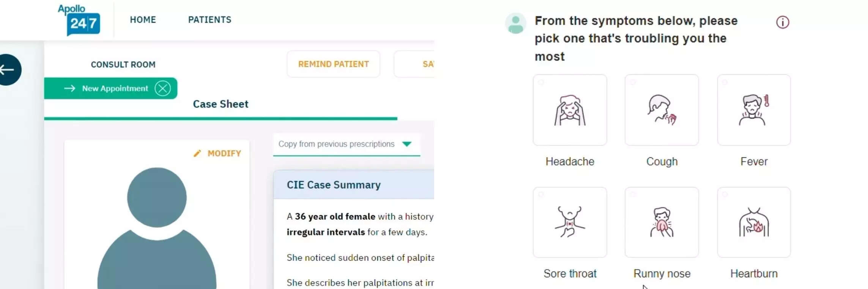Viewport: 868px width, 289px height.
Task: Click the patient avatar placeholder image
Action: click(x=157, y=228)
